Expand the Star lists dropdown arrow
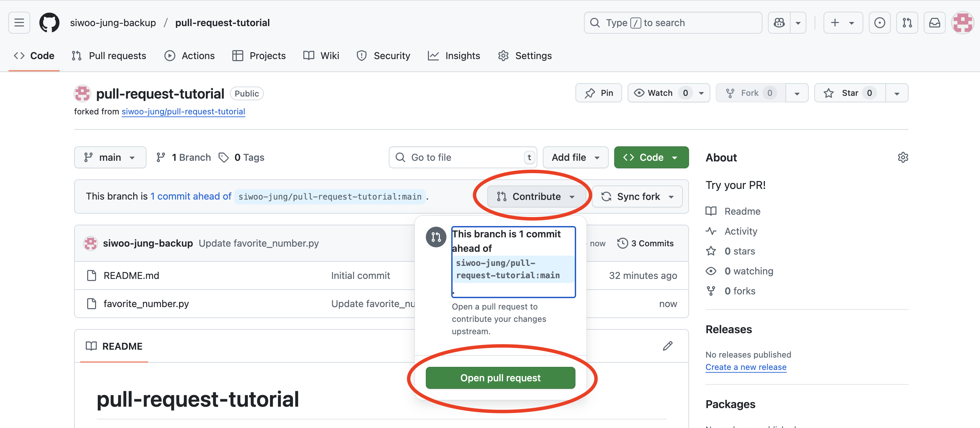Screen dimensions: 980x428 [897, 93]
